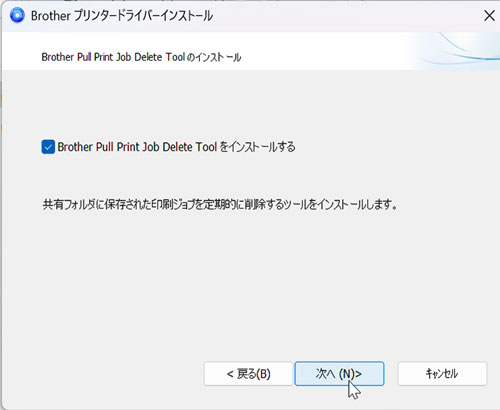Click the Brother プリンタードライバーインストール window title

point(122,16)
